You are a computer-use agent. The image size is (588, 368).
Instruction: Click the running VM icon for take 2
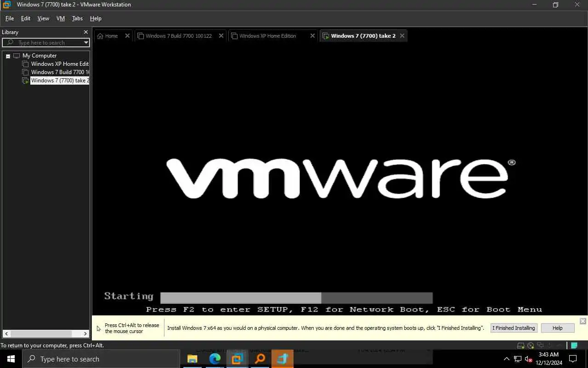[25, 80]
